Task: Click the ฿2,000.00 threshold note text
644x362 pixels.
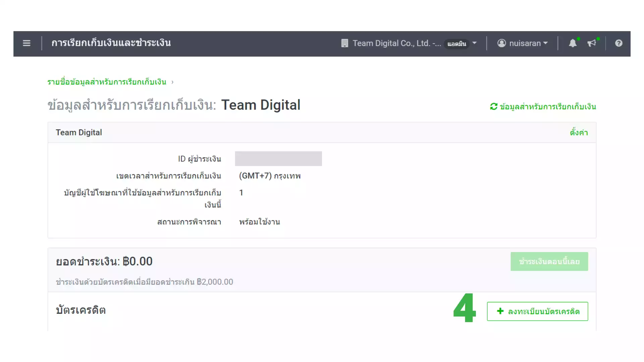Action: click(144, 282)
